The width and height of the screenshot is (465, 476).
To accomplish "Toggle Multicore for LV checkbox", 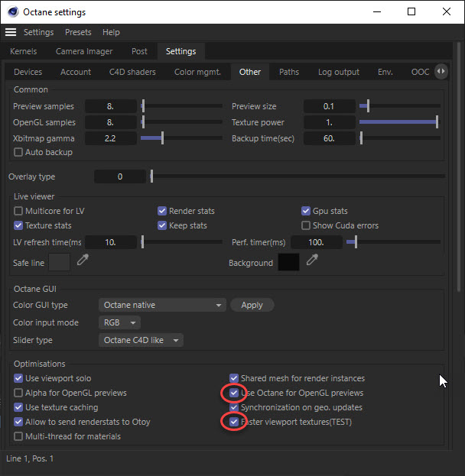I will (19, 211).
